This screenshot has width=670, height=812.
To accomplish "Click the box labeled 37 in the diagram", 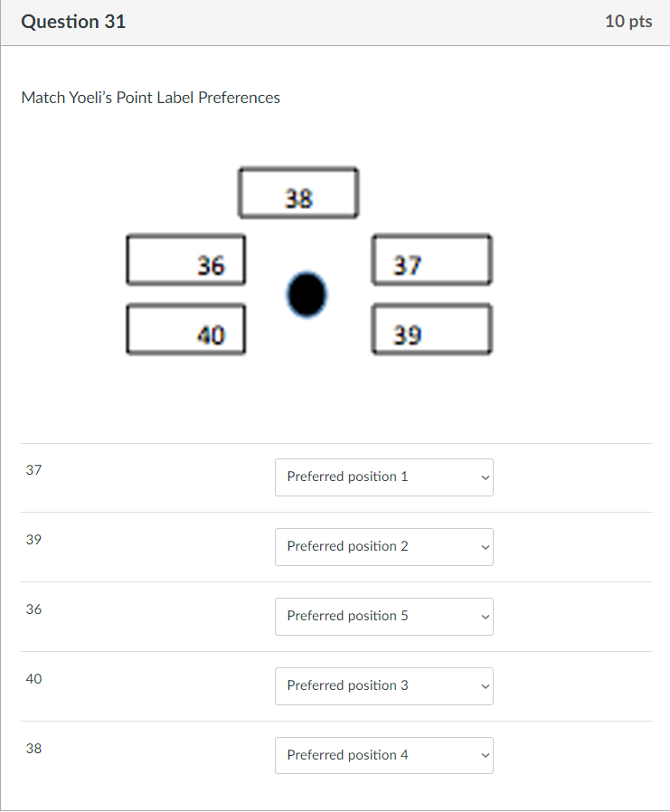I will [431, 260].
